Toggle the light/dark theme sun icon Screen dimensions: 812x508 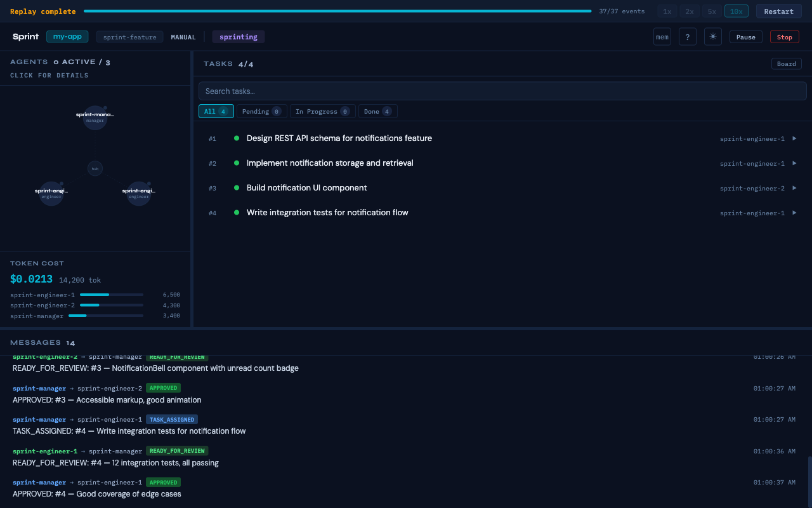(x=713, y=37)
